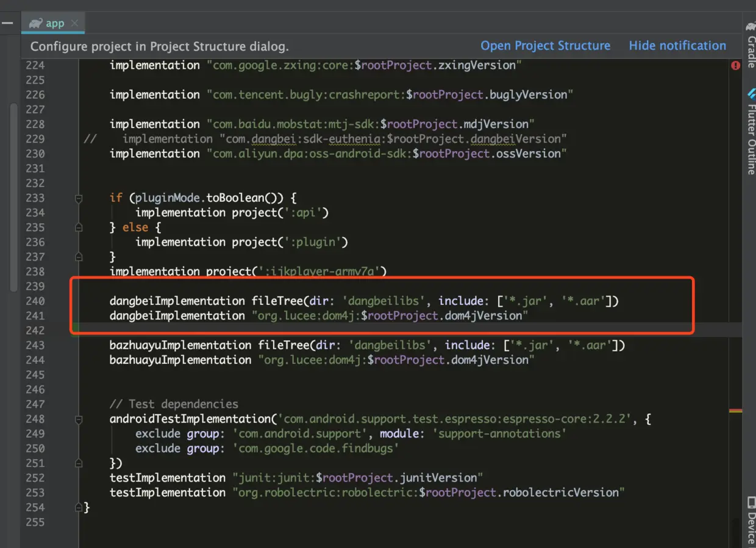Collapse the androidTestImplementation block fold arrow
The image size is (756, 548).
click(78, 419)
